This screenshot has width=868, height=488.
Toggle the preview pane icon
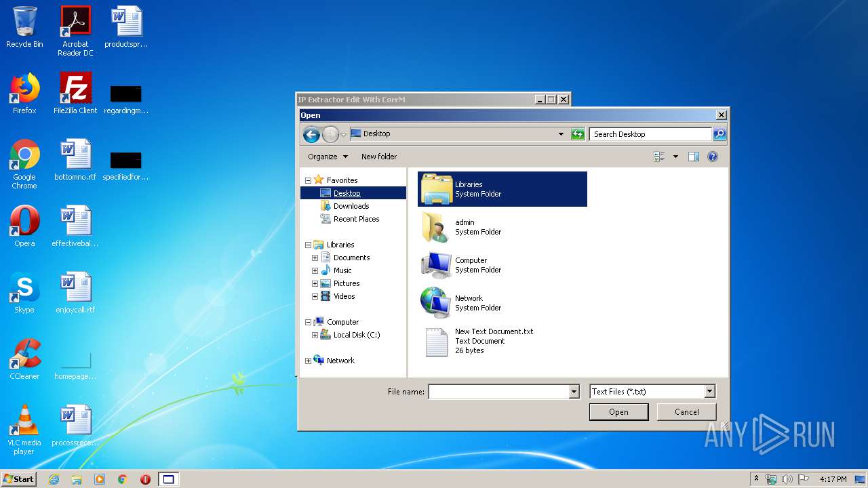coord(693,157)
